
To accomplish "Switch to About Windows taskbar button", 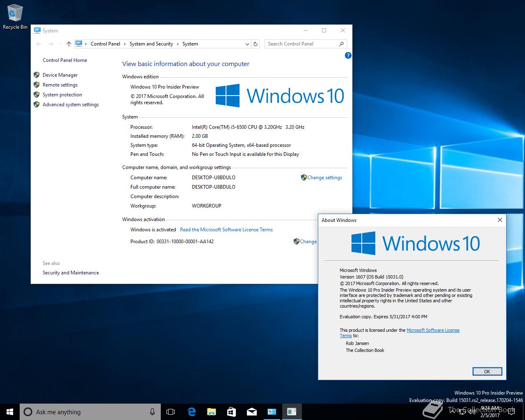I will (x=292, y=412).
